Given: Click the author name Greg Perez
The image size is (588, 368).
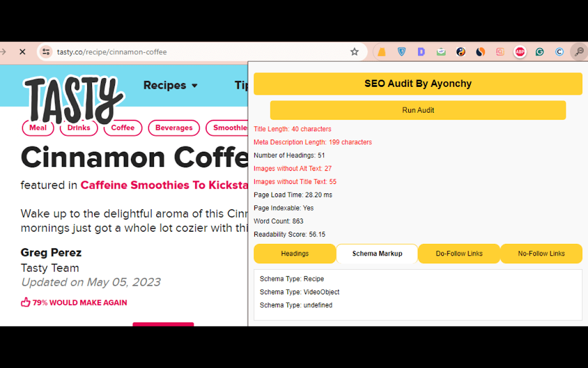Looking at the screenshot, I should click(x=51, y=252).
